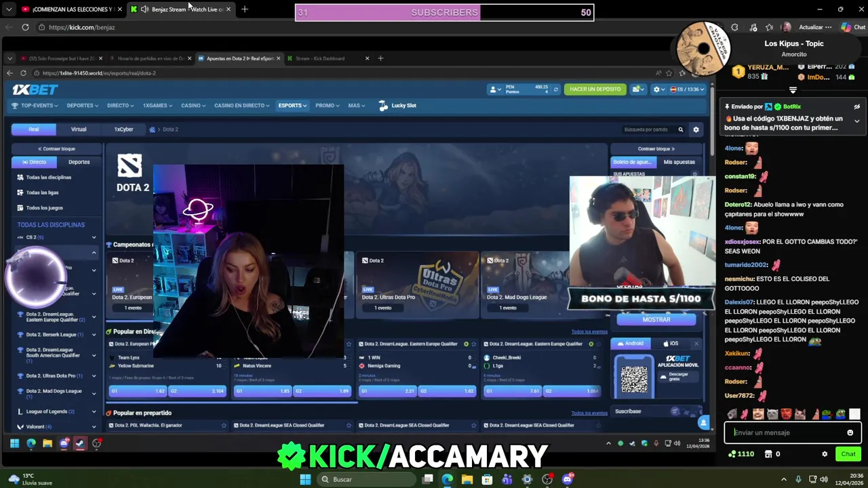This screenshot has width=868, height=488.
Task: Switch to the Real mode toggle
Action: [34, 129]
